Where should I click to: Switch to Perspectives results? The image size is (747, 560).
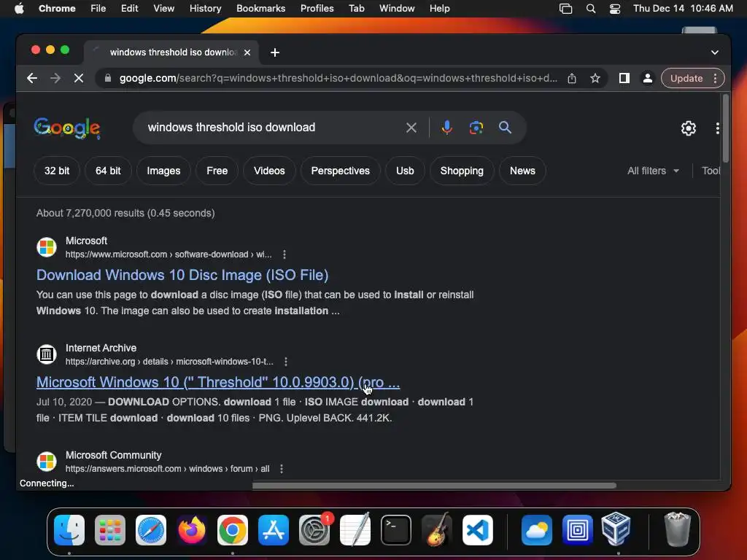point(340,171)
